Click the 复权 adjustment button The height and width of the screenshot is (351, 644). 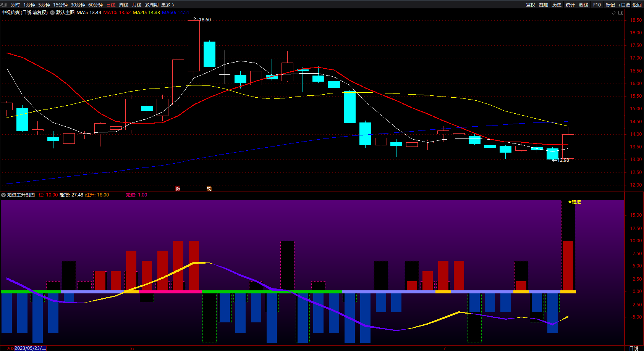tap(531, 5)
